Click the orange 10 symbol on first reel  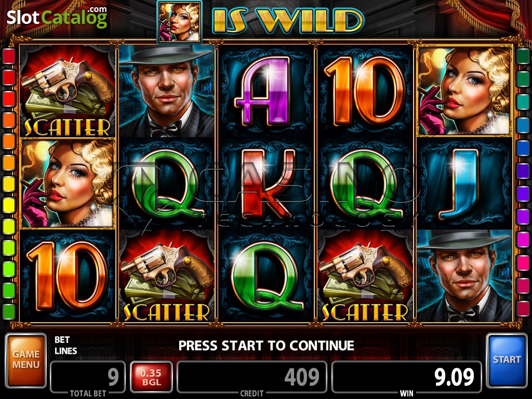coord(68,276)
